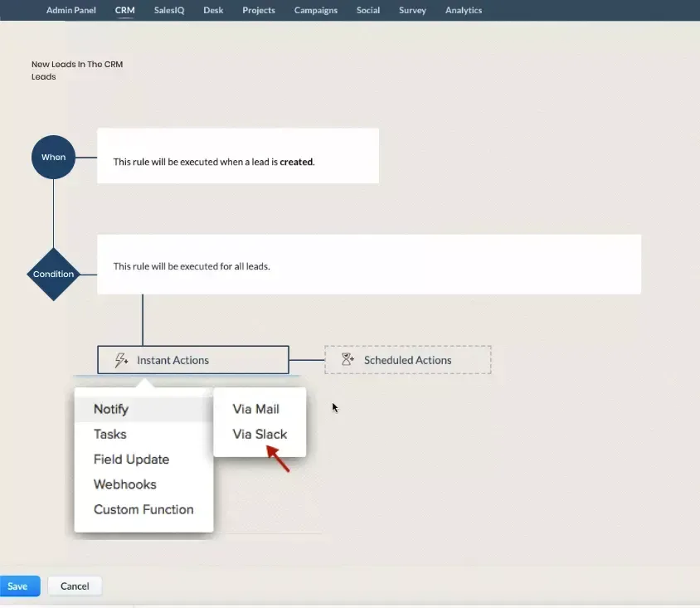The height and width of the screenshot is (608, 700).
Task: Select Notify in the actions menu
Action: point(111,408)
